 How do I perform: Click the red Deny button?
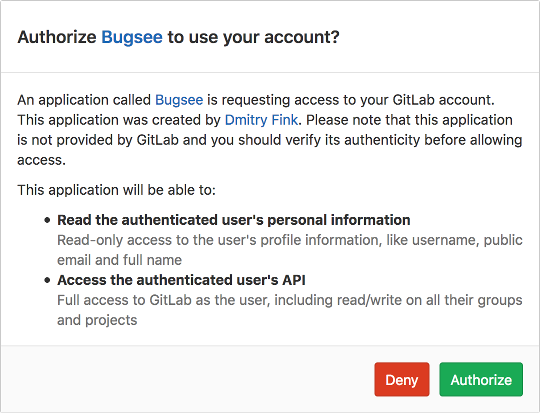point(402,379)
